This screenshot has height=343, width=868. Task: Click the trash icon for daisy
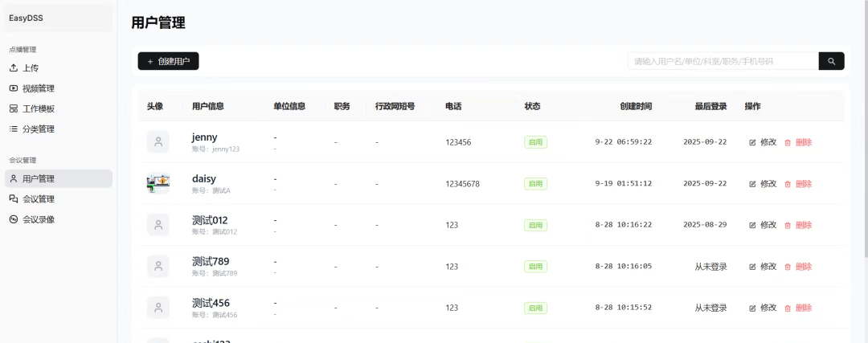click(x=788, y=184)
